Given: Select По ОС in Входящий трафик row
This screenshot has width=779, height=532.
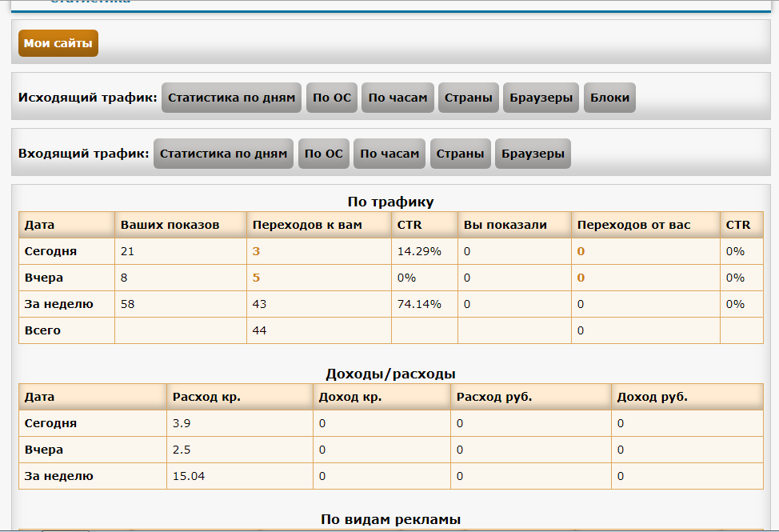Looking at the screenshot, I should pyautogui.click(x=324, y=154).
